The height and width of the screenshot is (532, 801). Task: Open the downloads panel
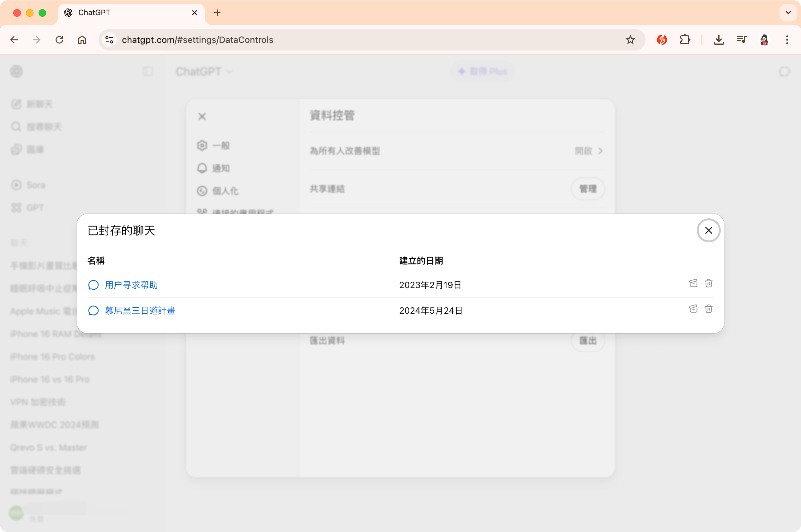(719, 40)
